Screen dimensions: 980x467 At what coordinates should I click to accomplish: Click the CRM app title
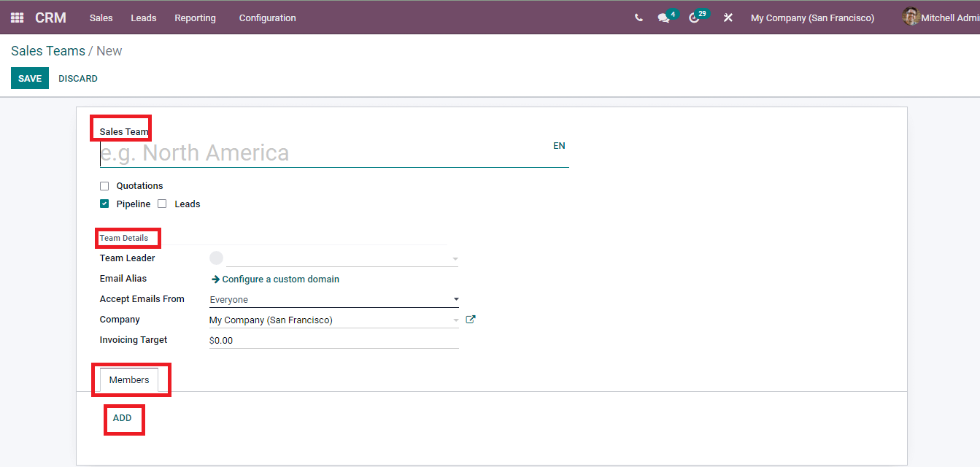(50, 18)
